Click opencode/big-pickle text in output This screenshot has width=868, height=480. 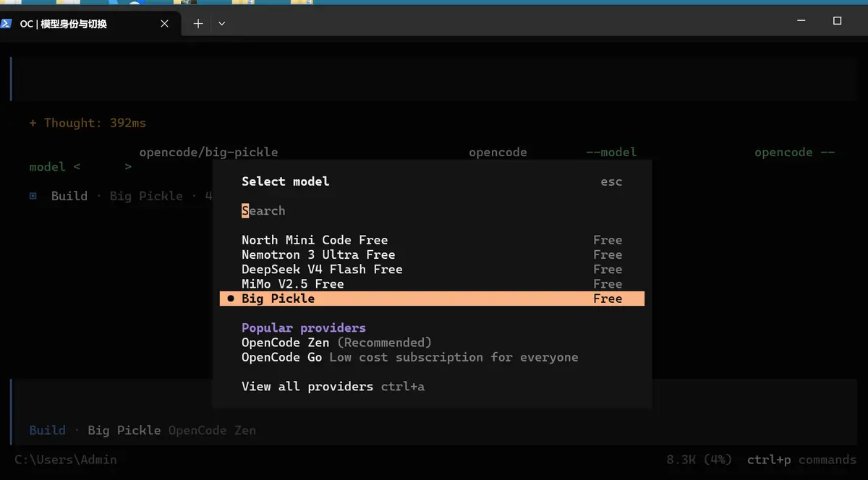pyautogui.click(x=208, y=153)
